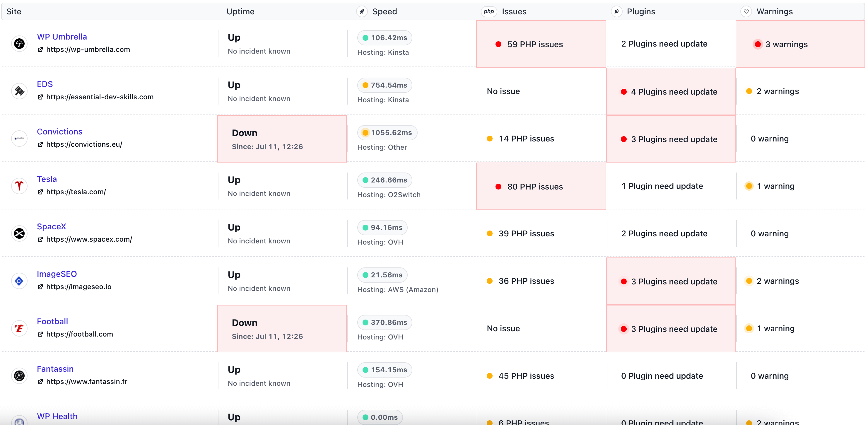Image resolution: width=868 pixels, height=425 pixels.
Task: Click the '3 warnings' cell
Action: 800,44
